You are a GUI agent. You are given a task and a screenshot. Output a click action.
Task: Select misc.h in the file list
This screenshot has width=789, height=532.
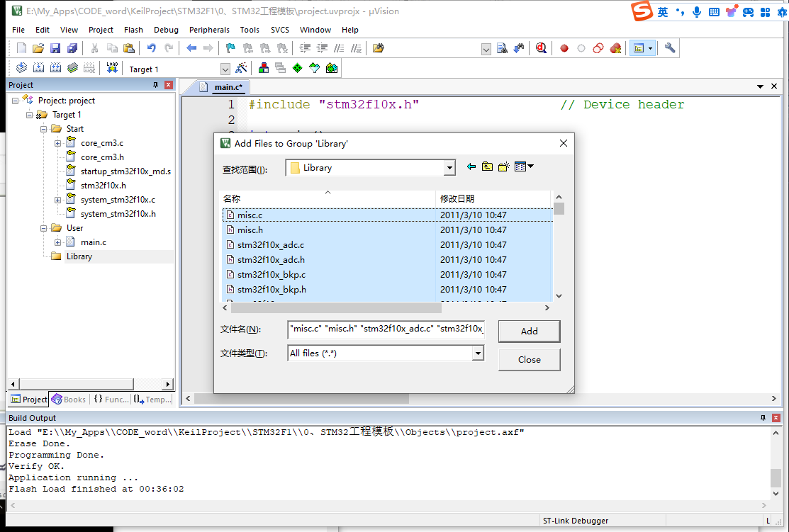pyautogui.click(x=250, y=230)
